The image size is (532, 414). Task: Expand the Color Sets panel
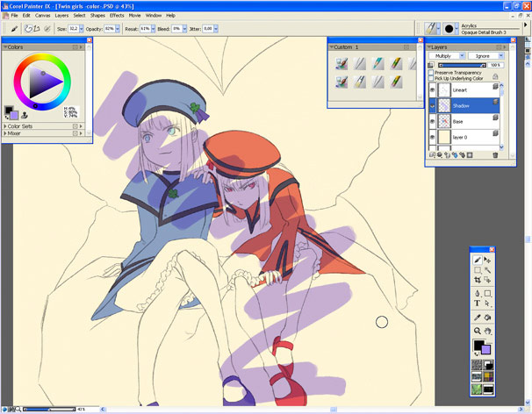(x=5, y=126)
